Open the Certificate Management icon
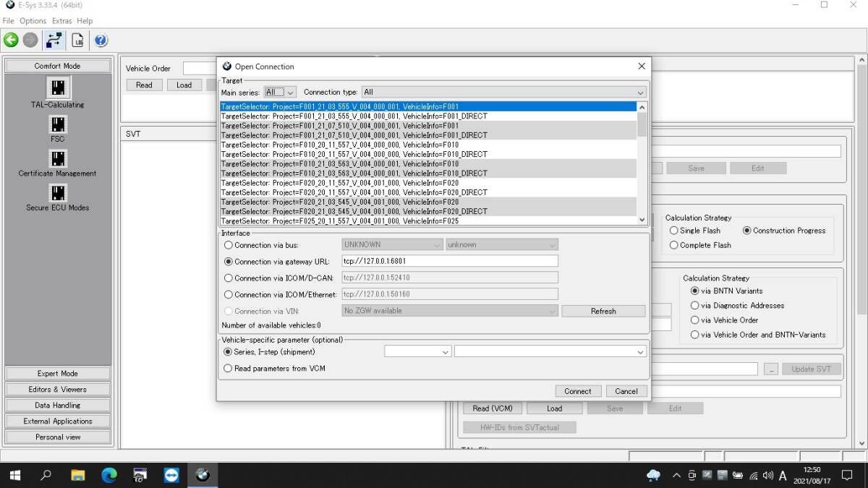This screenshot has width=868, height=488. click(x=58, y=159)
